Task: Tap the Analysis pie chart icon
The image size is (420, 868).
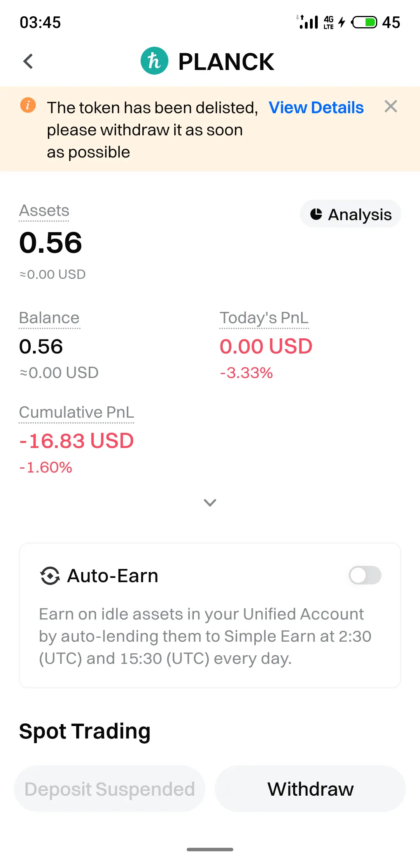Action: click(316, 214)
